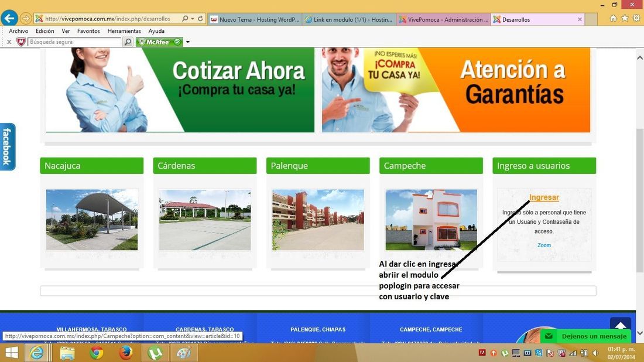The width and height of the screenshot is (644, 362).
Task: Click the address bar search magnifier
Action: pyautogui.click(x=185, y=19)
